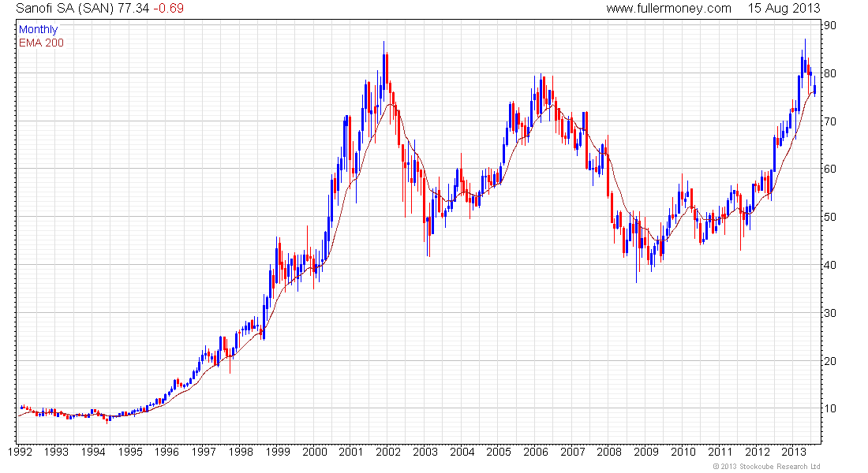Viewport: 868px width, 473px height.
Task: Click the EMA 200 legend label
Action: coord(42,43)
